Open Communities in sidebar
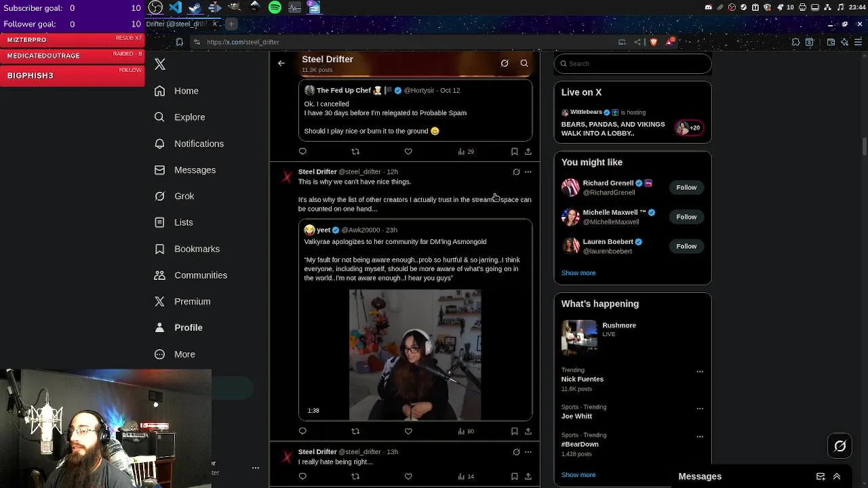The image size is (868, 488). point(191,275)
